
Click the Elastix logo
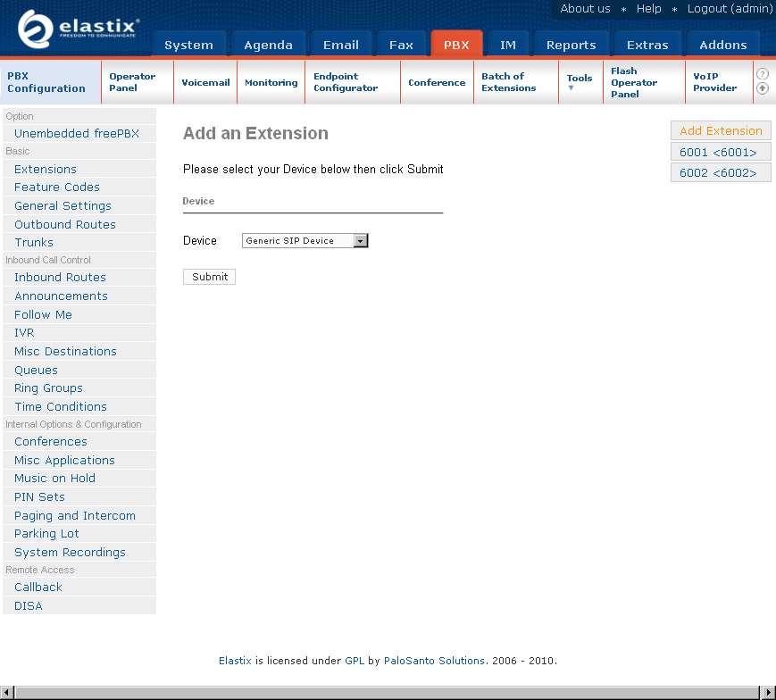[x=79, y=29]
